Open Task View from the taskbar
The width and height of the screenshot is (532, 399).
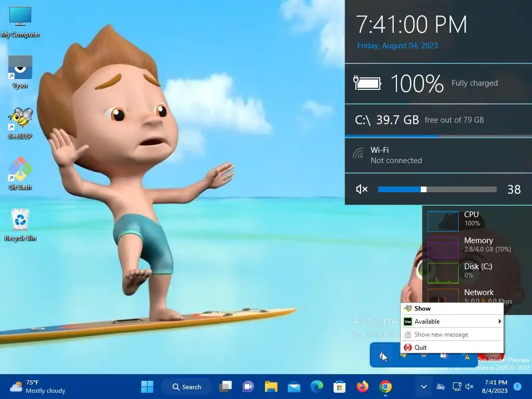225,387
